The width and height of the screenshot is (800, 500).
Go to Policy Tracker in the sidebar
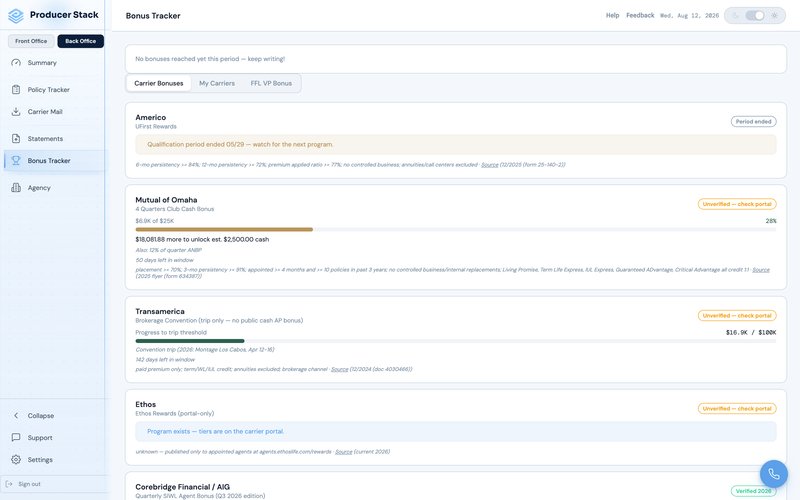coord(48,89)
